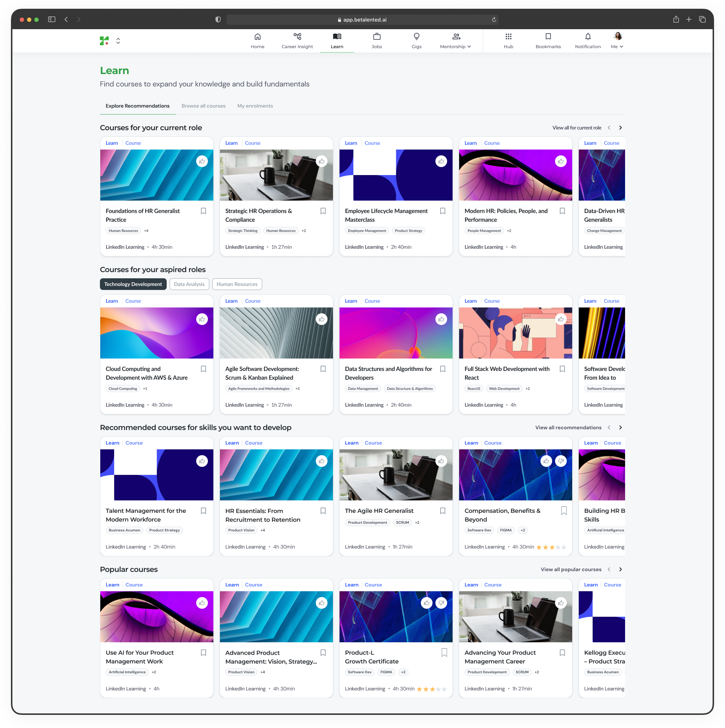Click View all popular courses link
Viewport: 725px width, 728px height.
(x=570, y=569)
